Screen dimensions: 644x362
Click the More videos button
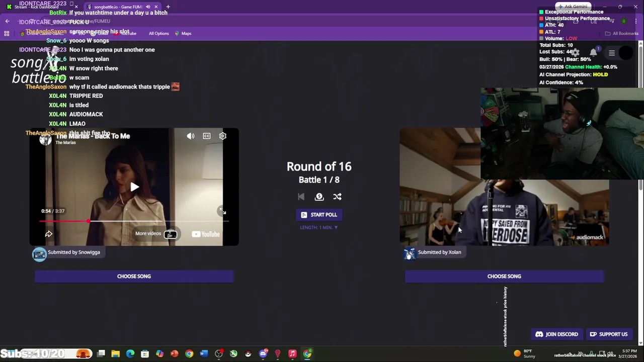coord(156,234)
